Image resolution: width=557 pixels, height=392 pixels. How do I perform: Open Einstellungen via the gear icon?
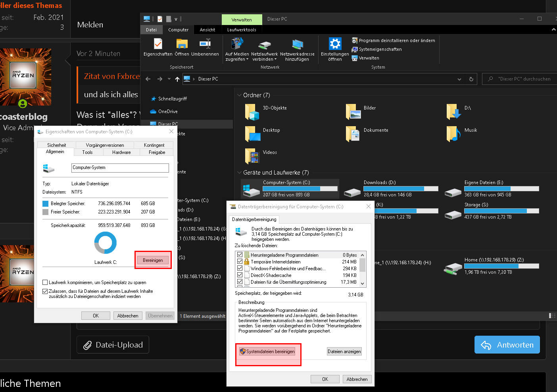335,44
